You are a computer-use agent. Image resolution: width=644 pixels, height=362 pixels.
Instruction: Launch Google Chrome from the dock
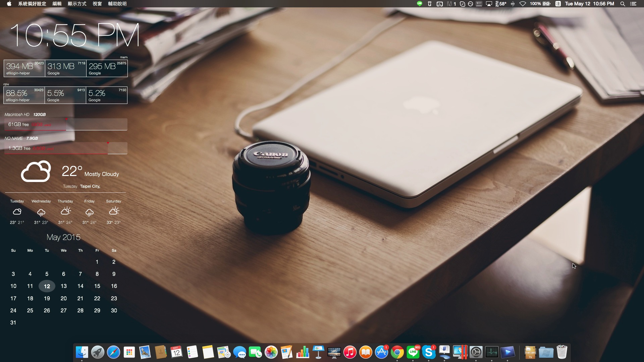(x=397, y=352)
